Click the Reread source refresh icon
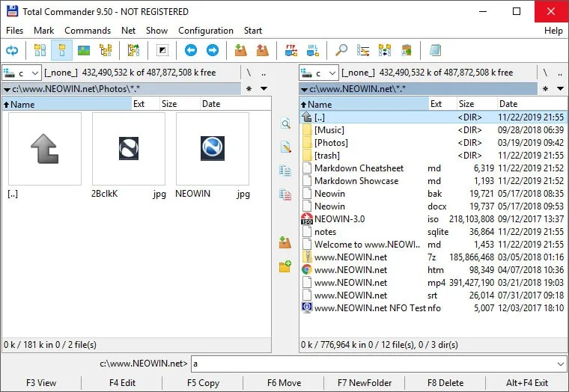 12,50
